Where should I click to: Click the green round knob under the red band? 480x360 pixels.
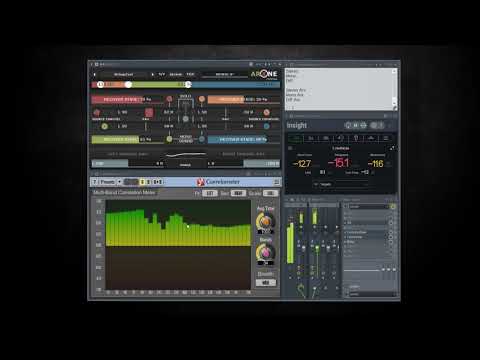click(x=104, y=126)
